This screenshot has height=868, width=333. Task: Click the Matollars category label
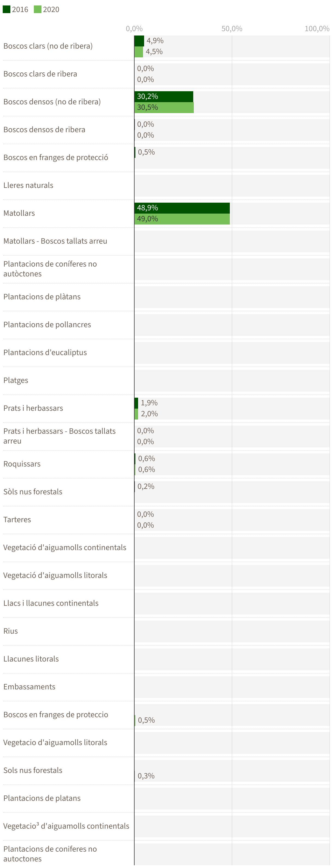[x=19, y=213]
